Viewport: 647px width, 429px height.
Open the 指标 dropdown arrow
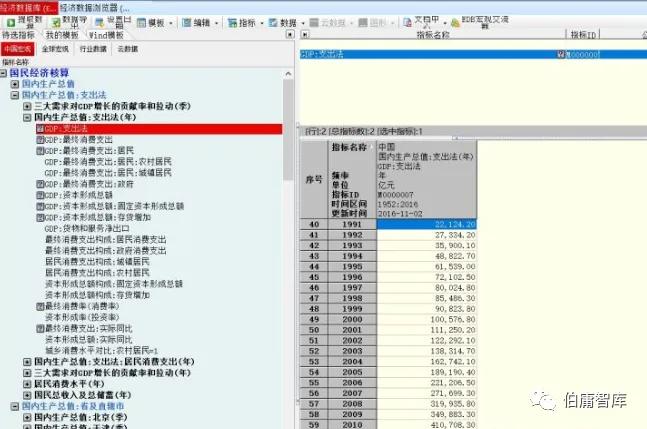point(262,23)
